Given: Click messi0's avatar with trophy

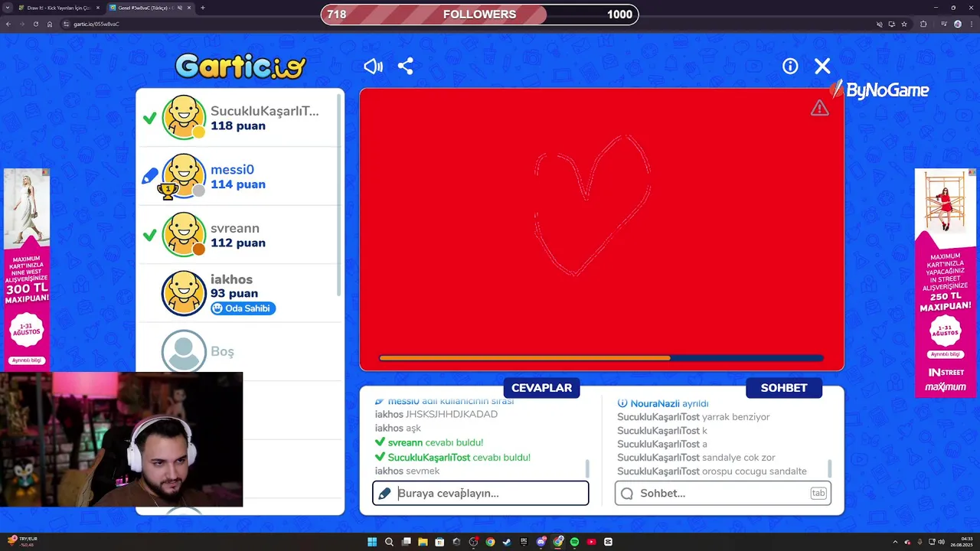Looking at the screenshot, I should point(184,176).
